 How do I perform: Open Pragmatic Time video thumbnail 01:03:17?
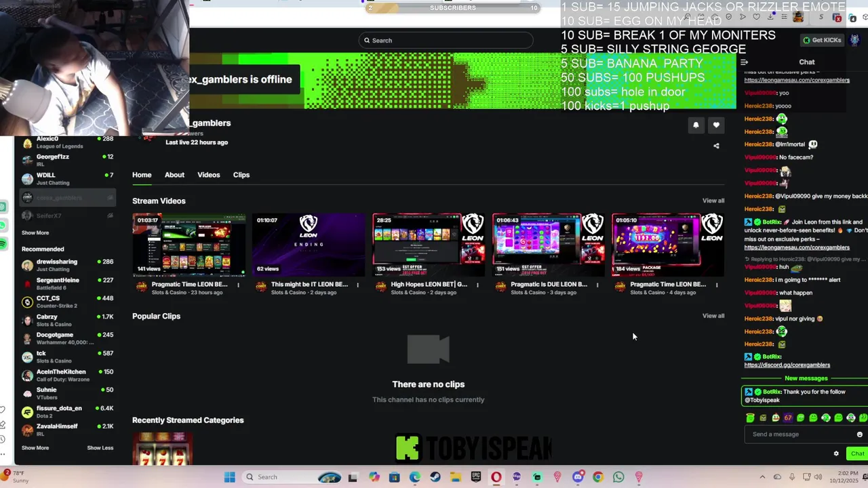pyautogui.click(x=189, y=245)
